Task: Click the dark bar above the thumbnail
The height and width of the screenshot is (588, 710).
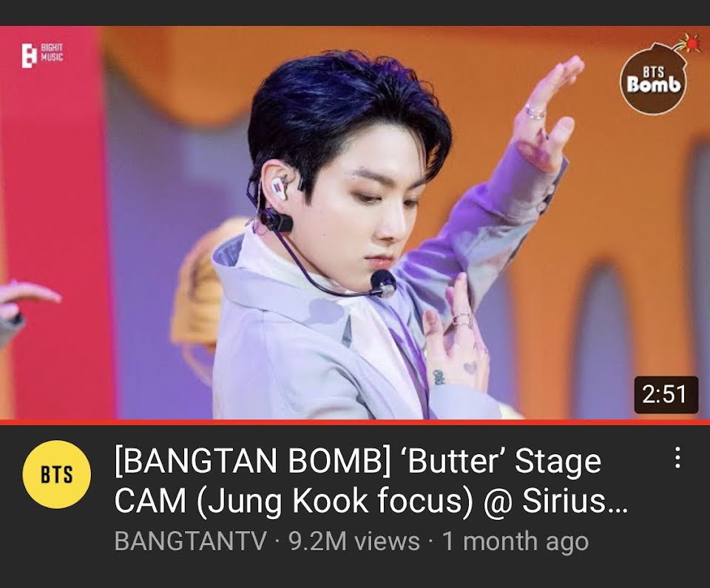Action: pyautogui.click(x=355, y=13)
